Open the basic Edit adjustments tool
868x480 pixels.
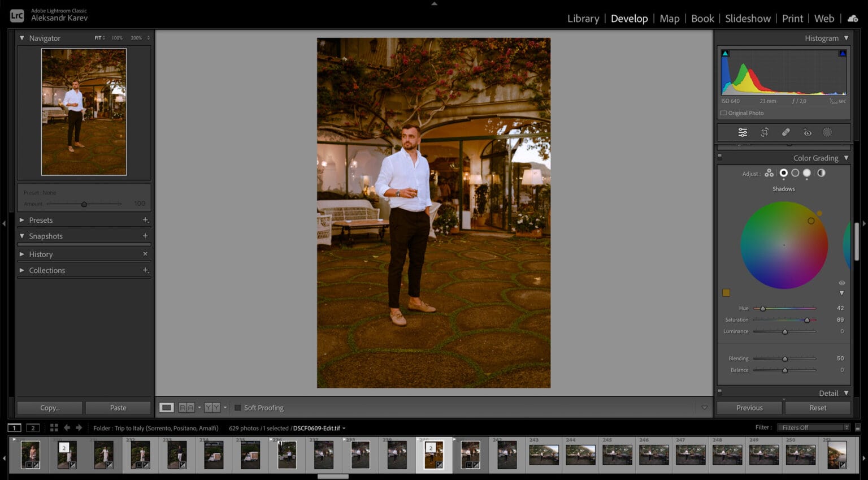point(743,132)
